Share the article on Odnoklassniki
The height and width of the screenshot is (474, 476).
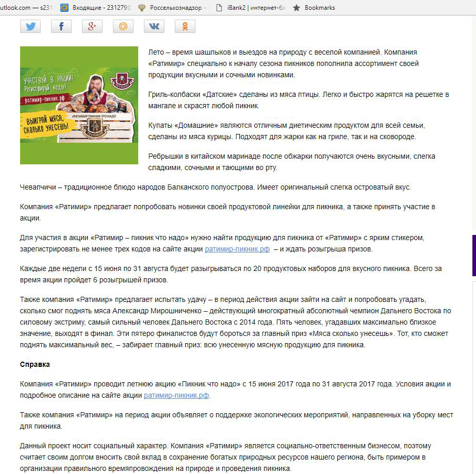pyautogui.click(x=185, y=26)
